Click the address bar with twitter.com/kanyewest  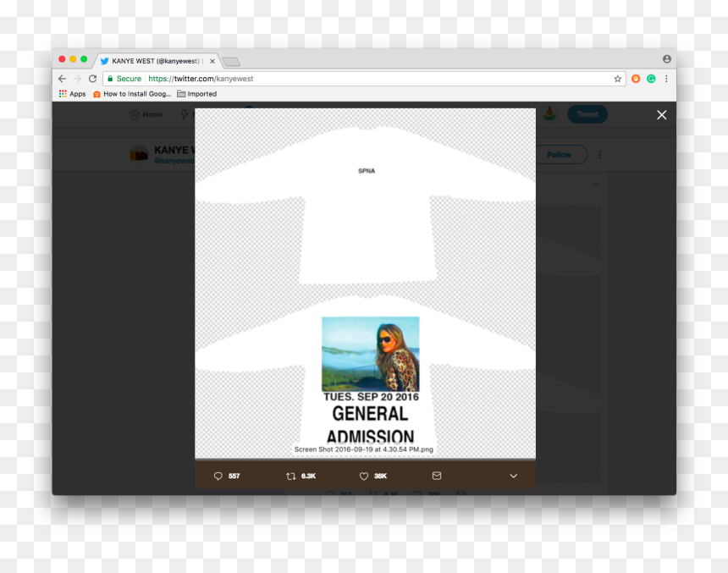coord(364,79)
